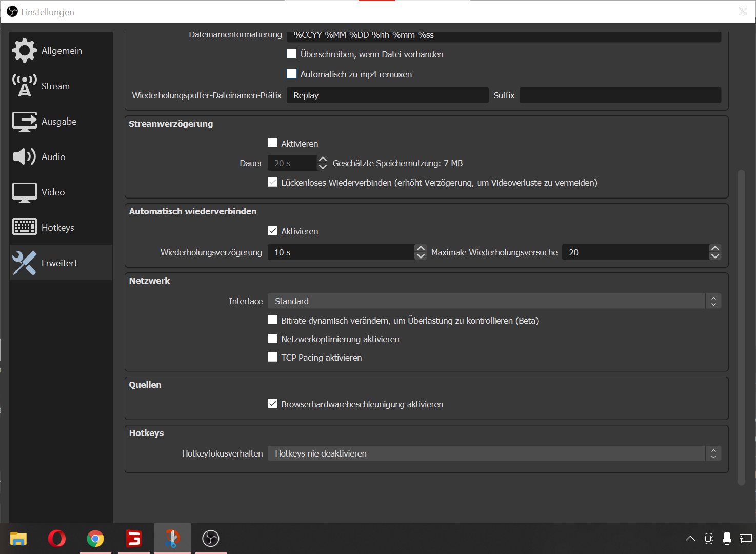Click the Audio speaker icon
Screen dimensions: 756x554
(x=25, y=156)
